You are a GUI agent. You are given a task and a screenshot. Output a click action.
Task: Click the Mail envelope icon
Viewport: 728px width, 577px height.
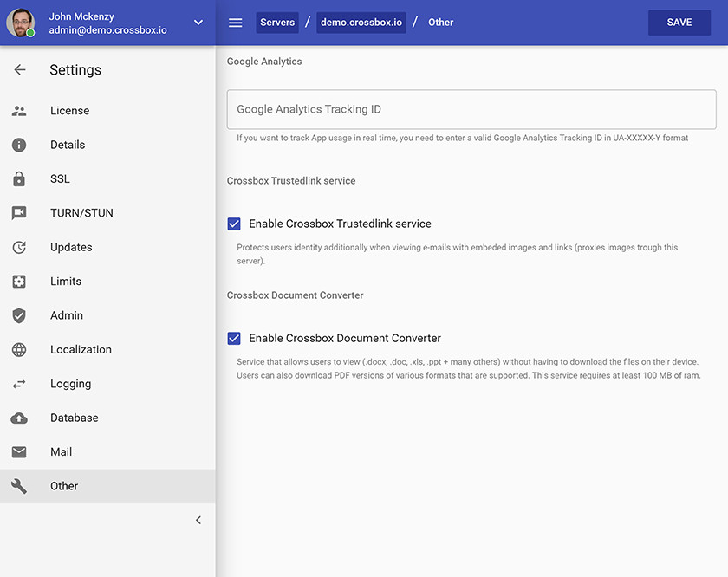point(19,452)
